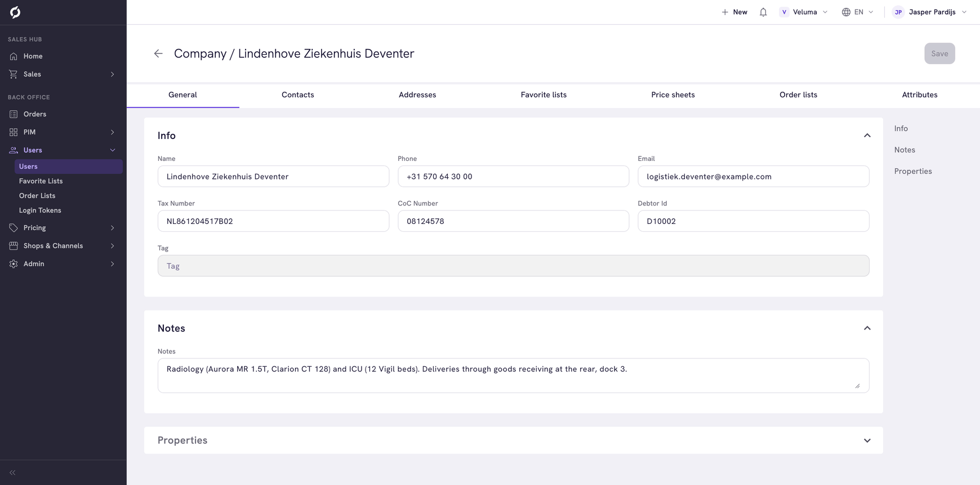The image size is (980, 485).
Task: Click the Phone input field
Action: coord(513,177)
